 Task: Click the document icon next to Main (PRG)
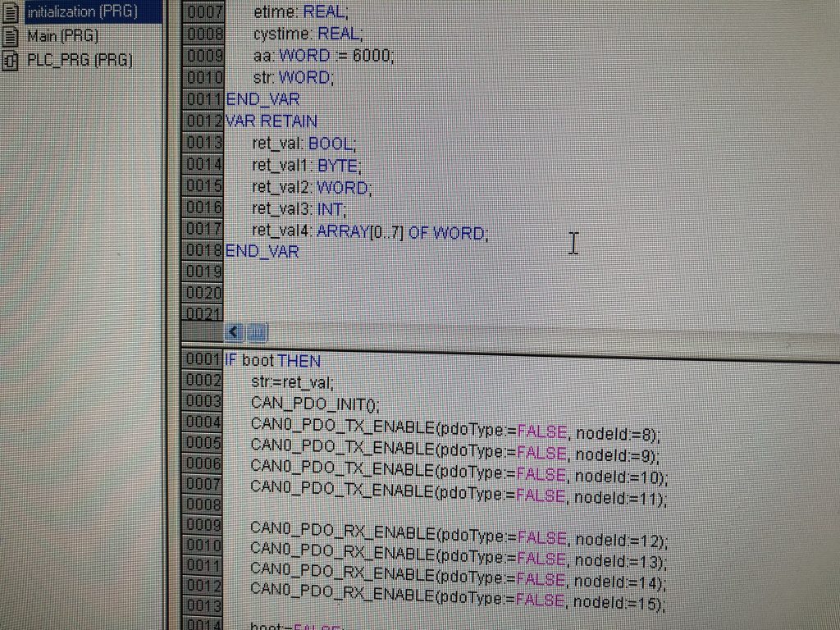click(x=11, y=36)
